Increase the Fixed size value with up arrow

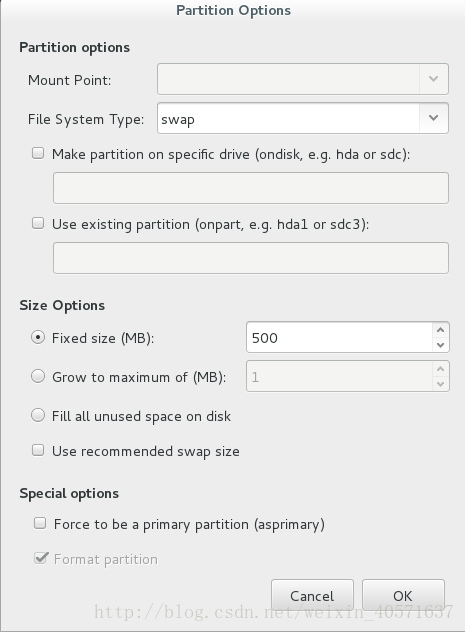440,330
